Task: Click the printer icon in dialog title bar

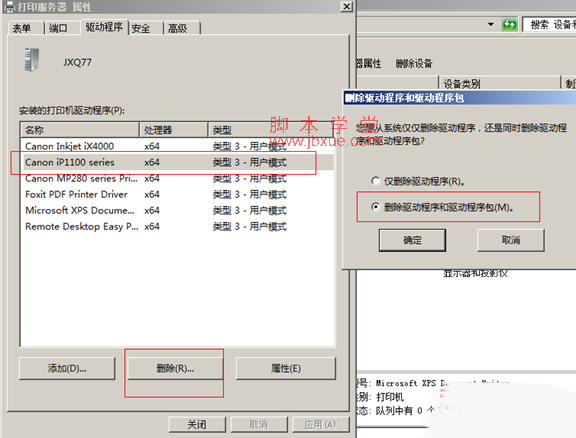Action: (9, 7)
